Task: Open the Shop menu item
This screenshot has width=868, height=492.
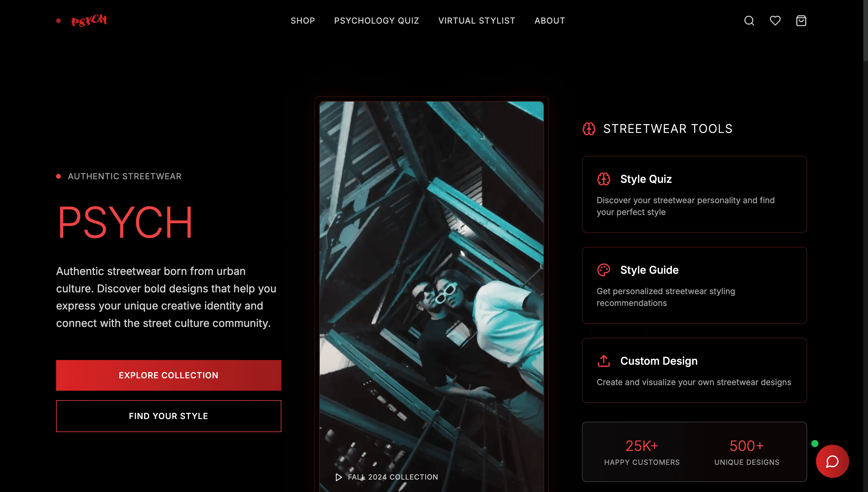Action: point(303,21)
